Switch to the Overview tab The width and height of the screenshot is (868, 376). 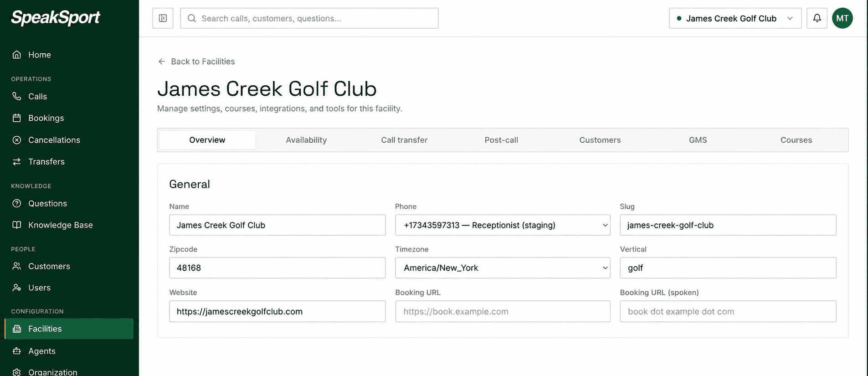click(207, 140)
